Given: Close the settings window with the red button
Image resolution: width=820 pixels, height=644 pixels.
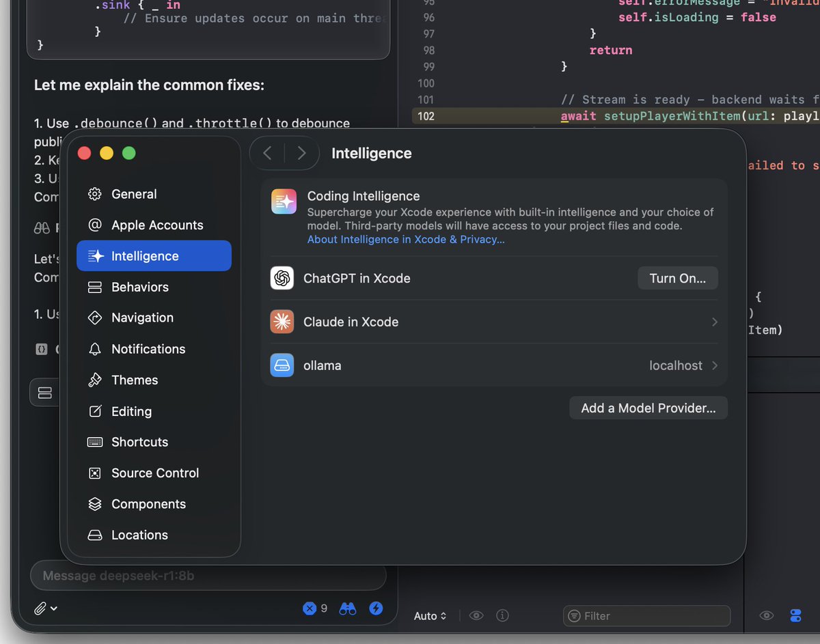Looking at the screenshot, I should click(x=84, y=153).
